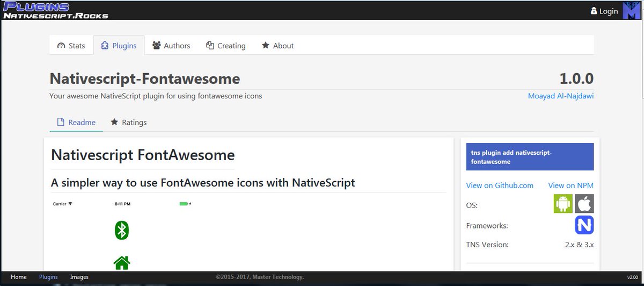
Task: Open the Ratings tab
Action: (x=128, y=122)
